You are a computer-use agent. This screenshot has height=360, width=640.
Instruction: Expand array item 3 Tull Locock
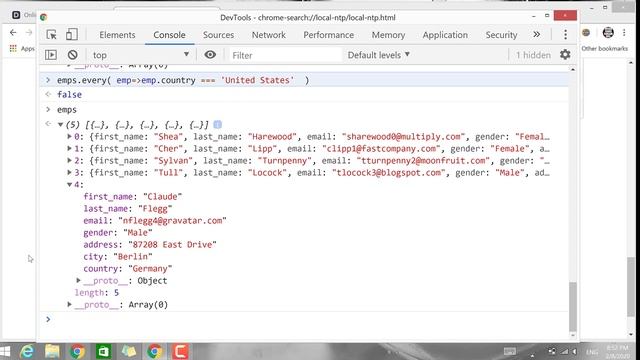(69, 173)
